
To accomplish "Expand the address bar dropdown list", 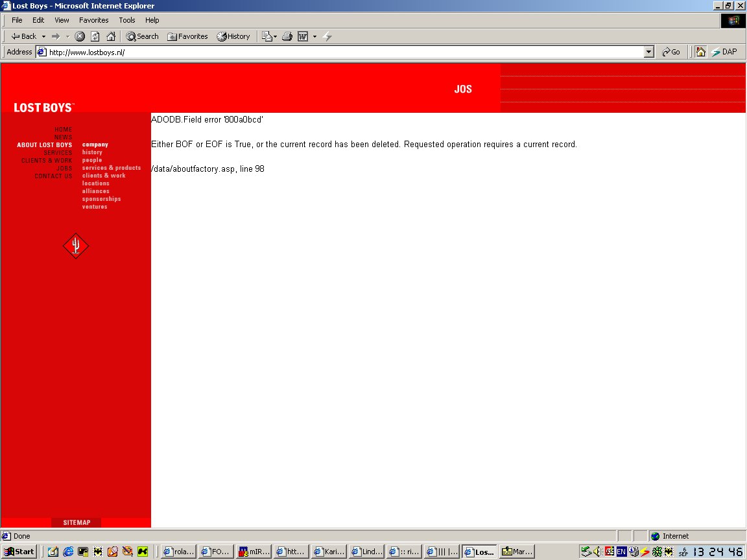I will pyautogui.click(x=648, y=52).
